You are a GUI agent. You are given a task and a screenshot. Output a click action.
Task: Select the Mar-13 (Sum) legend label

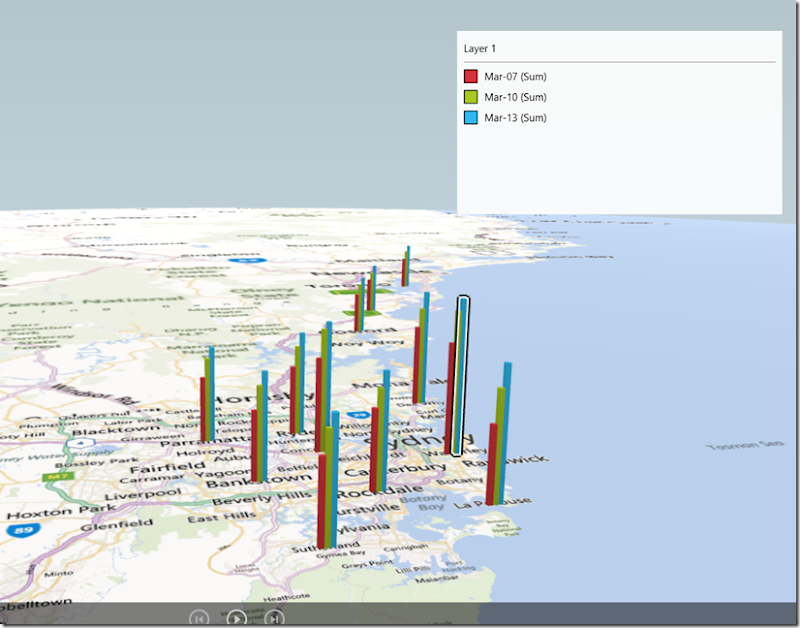coord(515,118)
